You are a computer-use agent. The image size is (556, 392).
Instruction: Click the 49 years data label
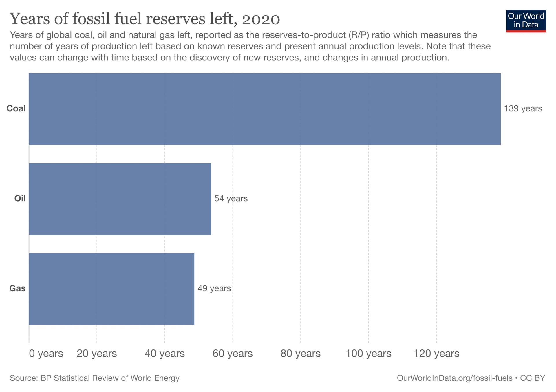[x=214, y=288]
